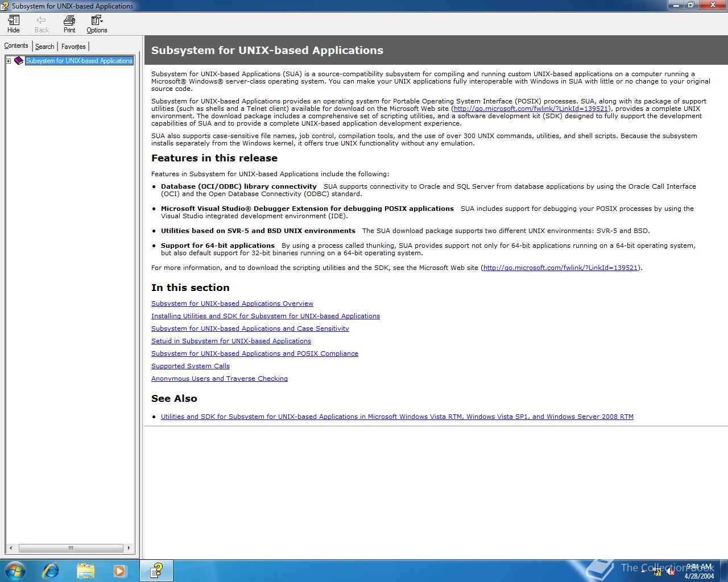Click the contents pane scroll right arrow
This screenshot has height=582, width=728.
129,548
